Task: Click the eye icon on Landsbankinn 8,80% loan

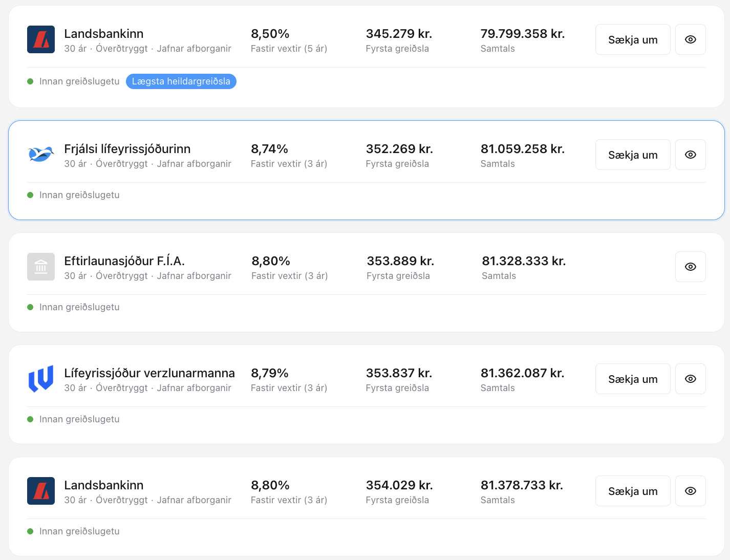Action: coord(691,491)
